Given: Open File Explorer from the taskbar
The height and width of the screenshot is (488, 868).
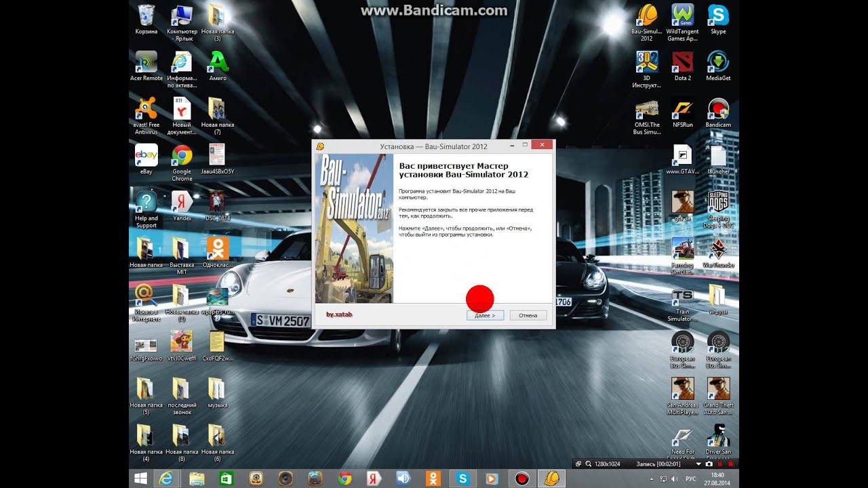Looking at the screenshot, I should tap(197, 479).
